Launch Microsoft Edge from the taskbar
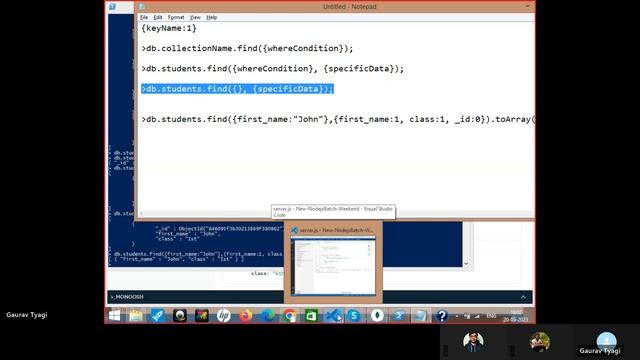Image resolution: width=640 pixels, height=360 pixels. [x=268, y=316]
